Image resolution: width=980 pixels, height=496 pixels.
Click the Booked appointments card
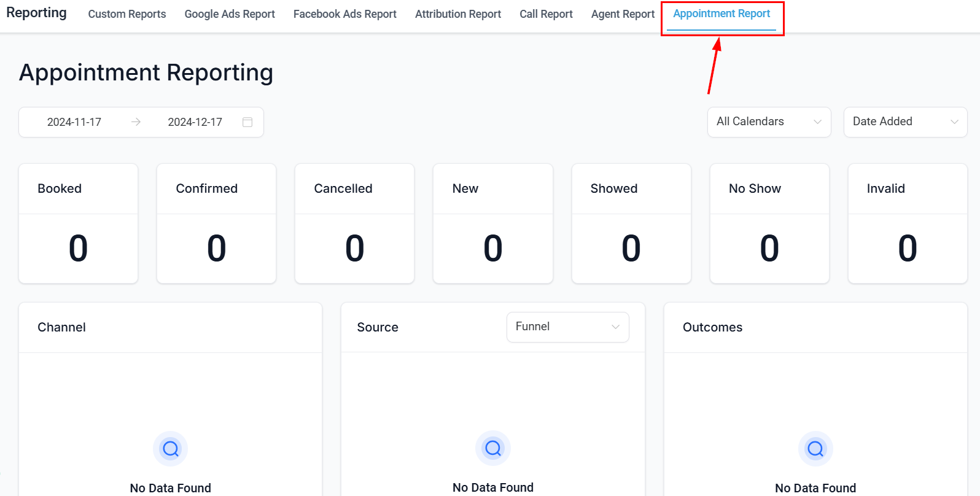[78, 223]
